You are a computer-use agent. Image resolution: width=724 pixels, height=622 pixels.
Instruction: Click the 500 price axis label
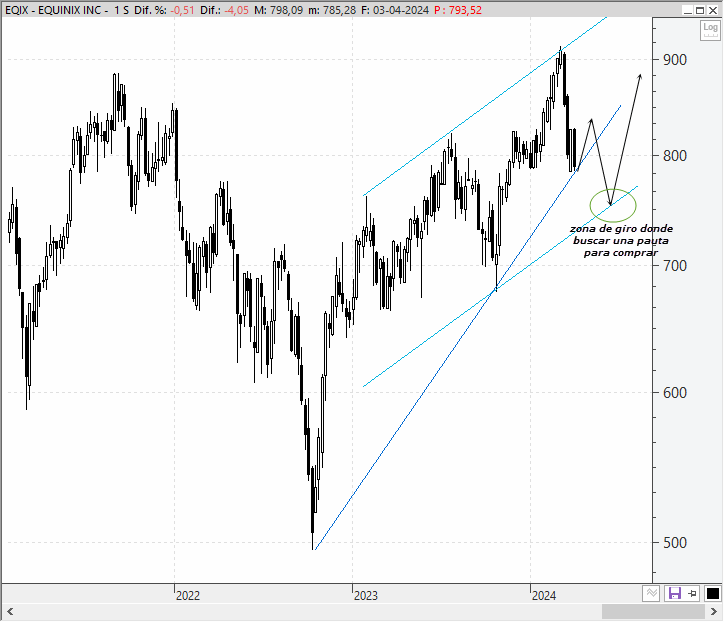[x=675, y=543]
